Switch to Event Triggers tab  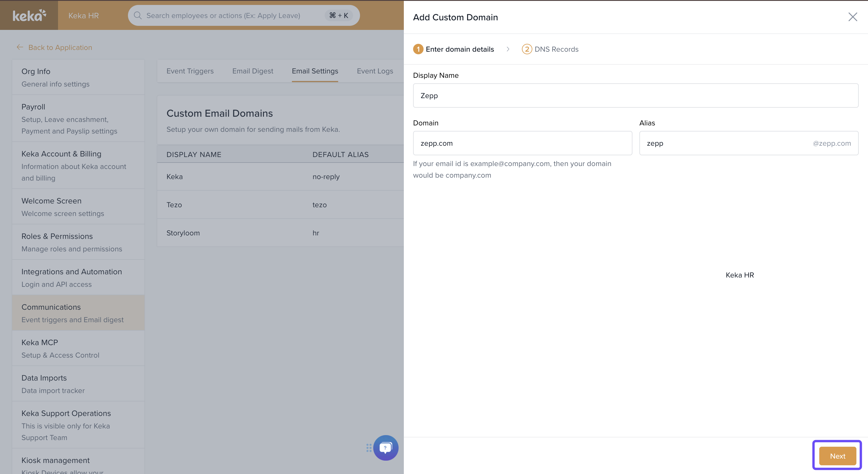pos(190,71)
